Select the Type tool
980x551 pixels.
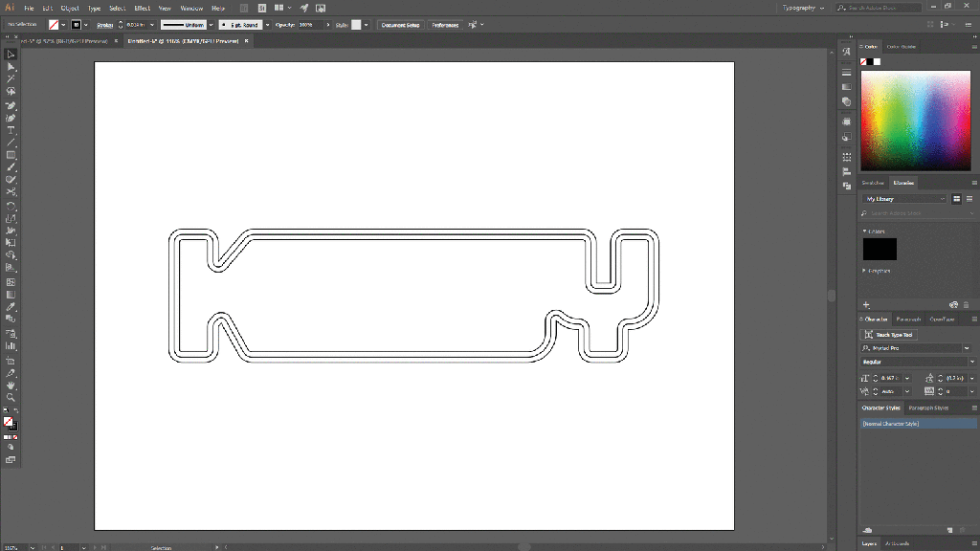(11, 130)
